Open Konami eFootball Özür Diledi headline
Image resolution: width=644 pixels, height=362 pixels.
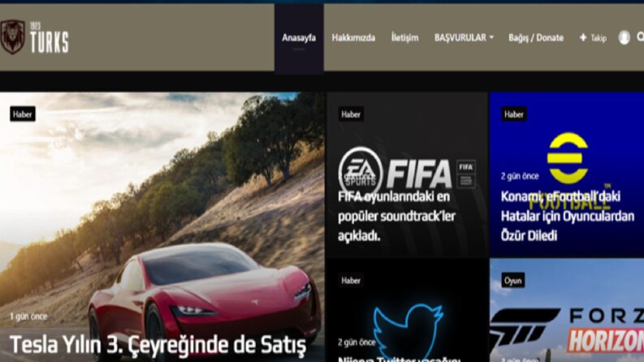[567, 216]
